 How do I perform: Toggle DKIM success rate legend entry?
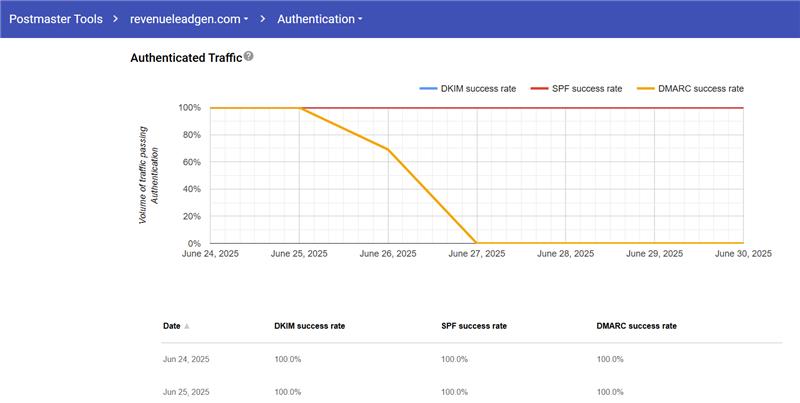coord(468,89)
